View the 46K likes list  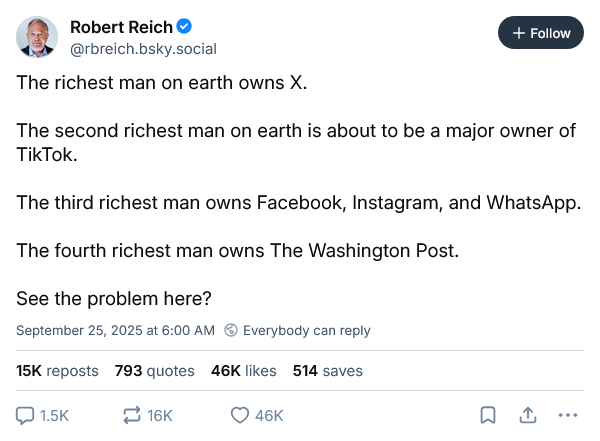pyautogui.click(x=243, y=371)
